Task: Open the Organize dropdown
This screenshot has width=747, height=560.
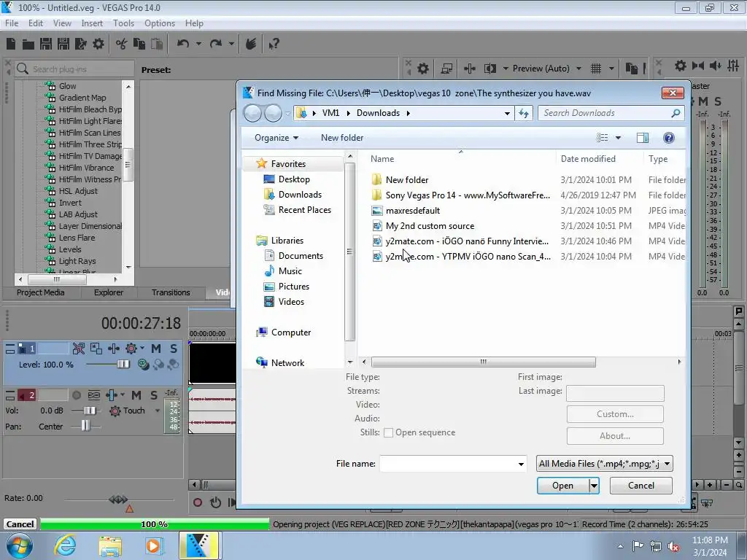Action: click(x=276, y=138)
